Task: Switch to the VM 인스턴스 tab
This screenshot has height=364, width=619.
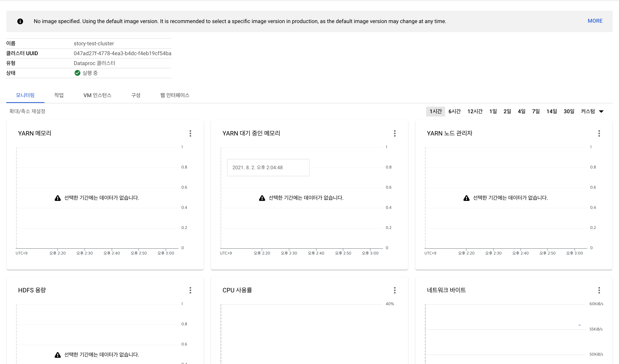Action: (97, 95)
